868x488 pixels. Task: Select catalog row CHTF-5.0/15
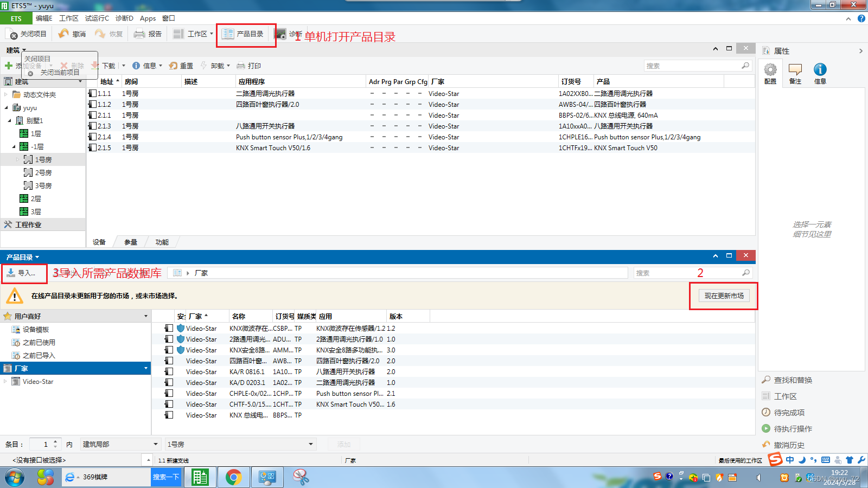(x=453, y=404)
